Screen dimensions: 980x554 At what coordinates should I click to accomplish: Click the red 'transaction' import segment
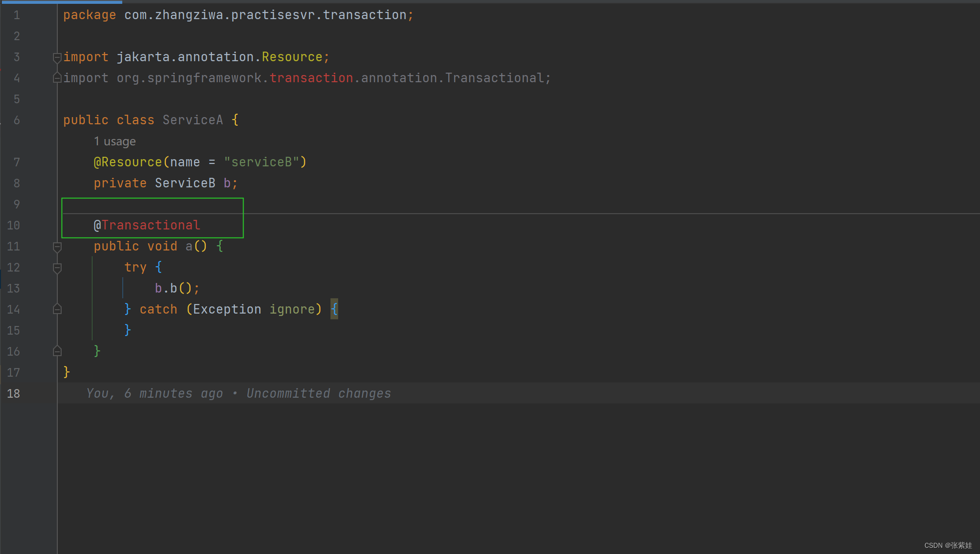(x=311, y=78)
